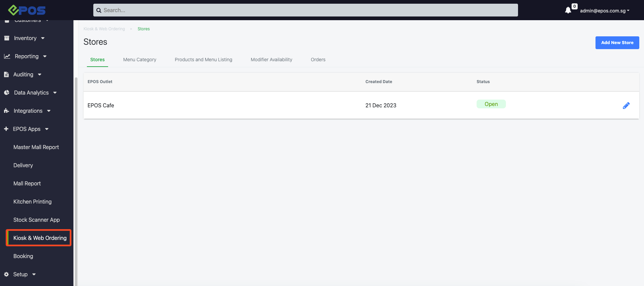Viewport: 644px width, 286px height.
Task: Click the EPOS Outlet column header
Action: [100, 82]
